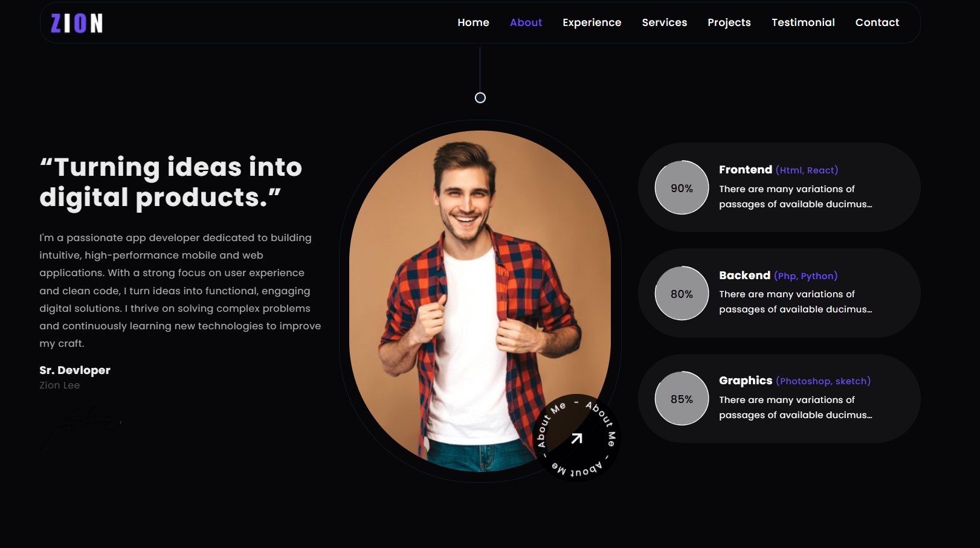Click the developer portrait photo
The width and height of the screenshot is (980, 548).
[480, 301]
